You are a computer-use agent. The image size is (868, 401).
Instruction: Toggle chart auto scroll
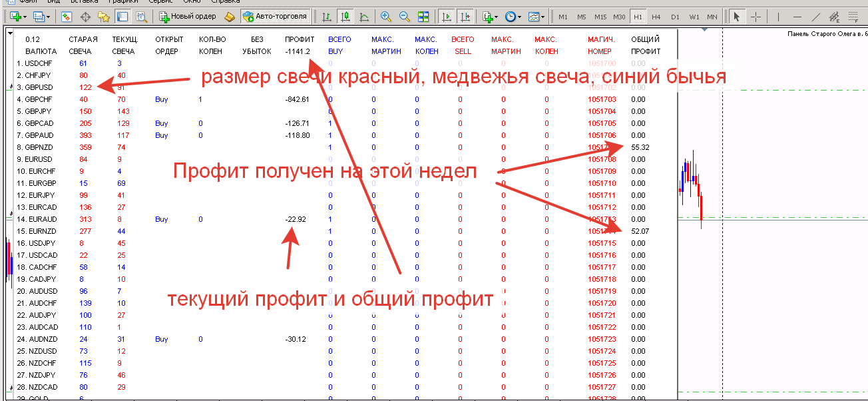(x=447, y=16)
